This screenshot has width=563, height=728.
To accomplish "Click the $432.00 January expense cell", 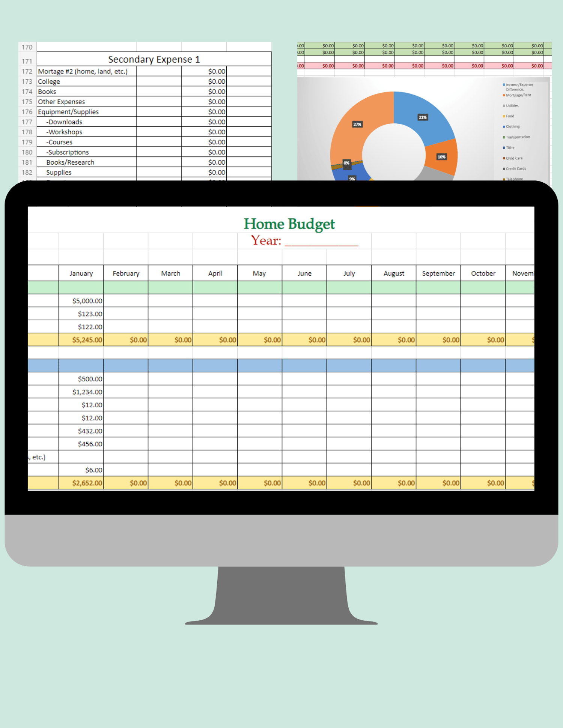I will [81, 431].
